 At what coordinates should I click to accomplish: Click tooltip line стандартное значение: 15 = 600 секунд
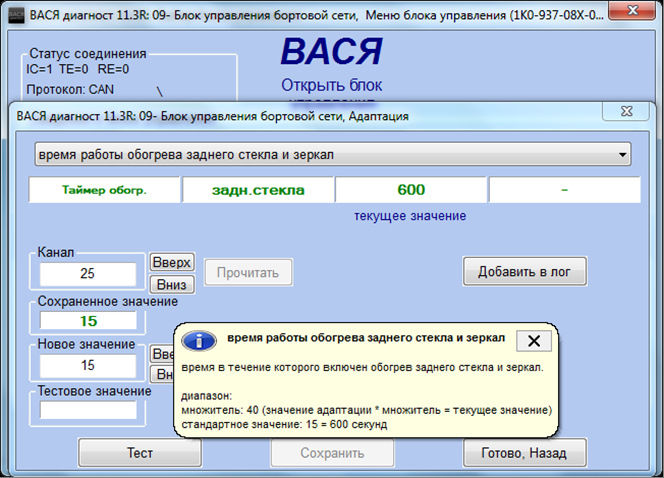click(x=284, y=424)
